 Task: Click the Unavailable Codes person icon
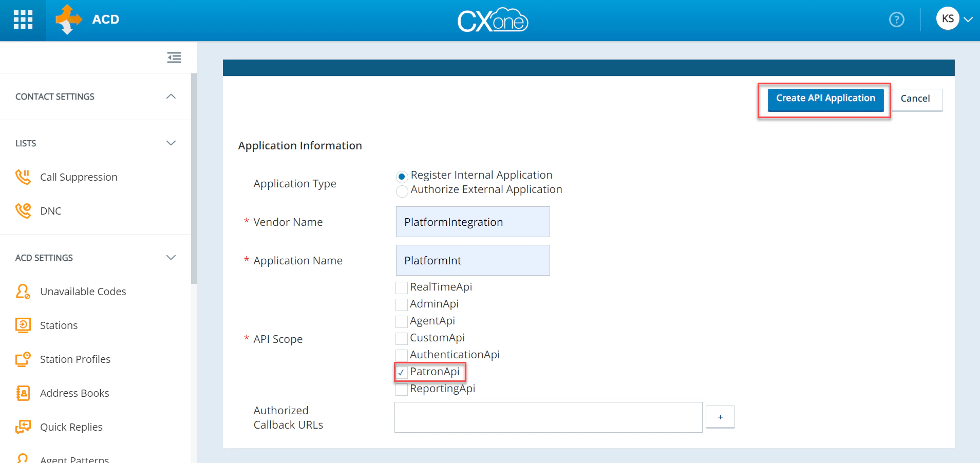(23, 292)
